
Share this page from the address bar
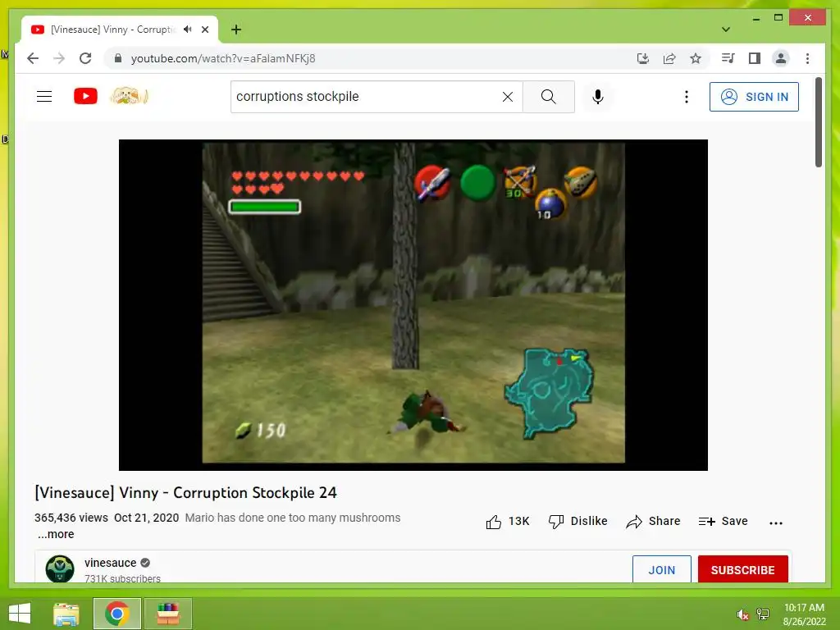pyautogui.click(x=669, y=58)
